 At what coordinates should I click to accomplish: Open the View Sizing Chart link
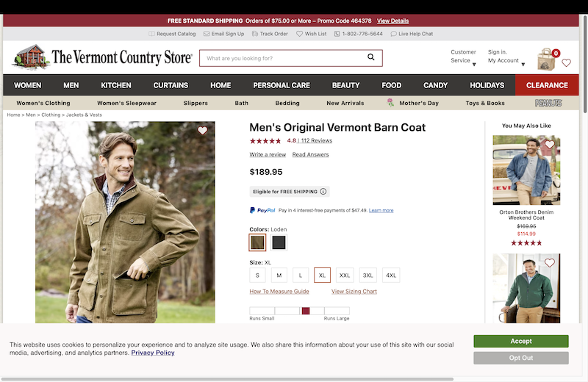coord(354,292)
